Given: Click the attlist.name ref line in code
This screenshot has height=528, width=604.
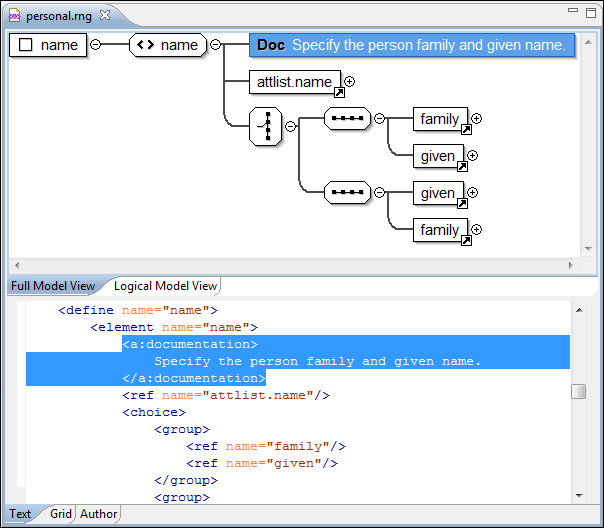Looking at the screenshot, I should coord(225,395).
